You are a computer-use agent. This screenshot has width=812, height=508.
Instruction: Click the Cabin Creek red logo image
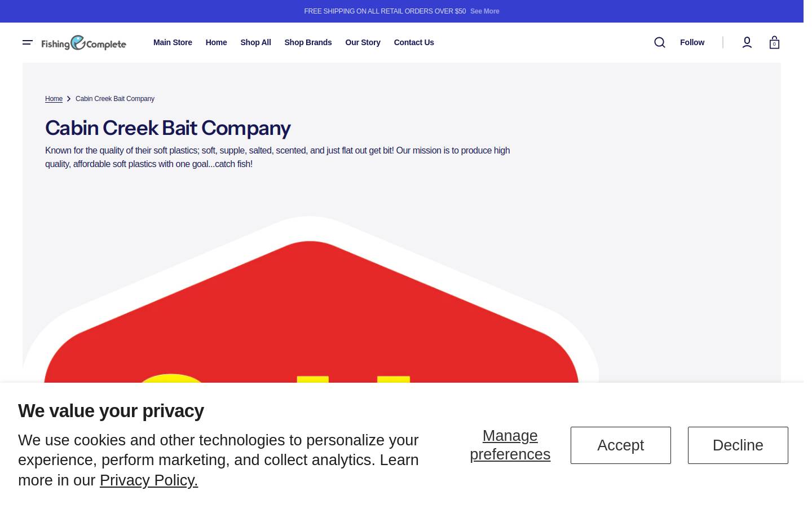coord(310,300)
